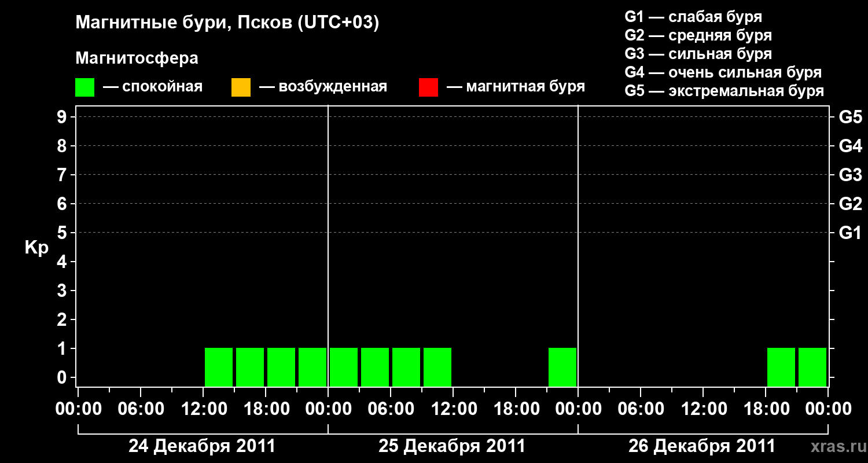The height and width of the screenshot is (463, 868).
Task: Click the green 'спокойная' legend swatch
Action: tap(84, 87)
